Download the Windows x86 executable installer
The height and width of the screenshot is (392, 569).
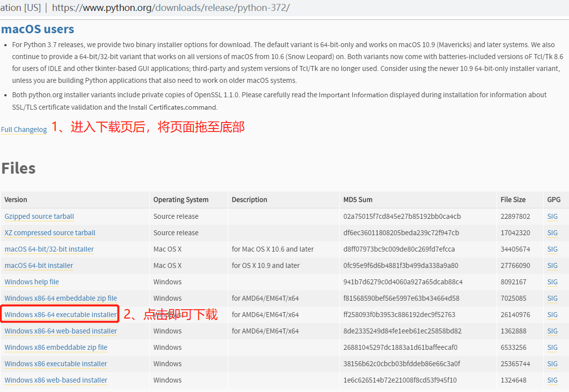pyautogui.click(x=56, y=364)
